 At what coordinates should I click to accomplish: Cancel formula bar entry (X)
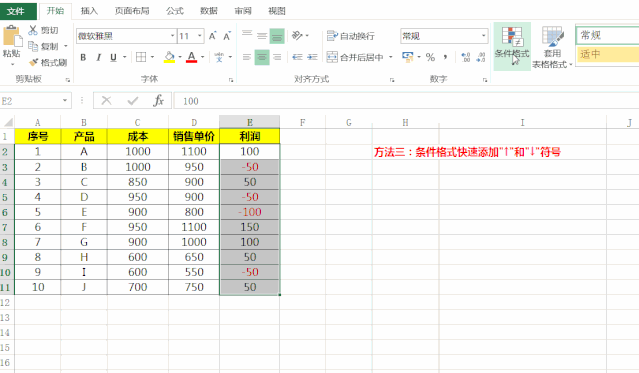106,100
